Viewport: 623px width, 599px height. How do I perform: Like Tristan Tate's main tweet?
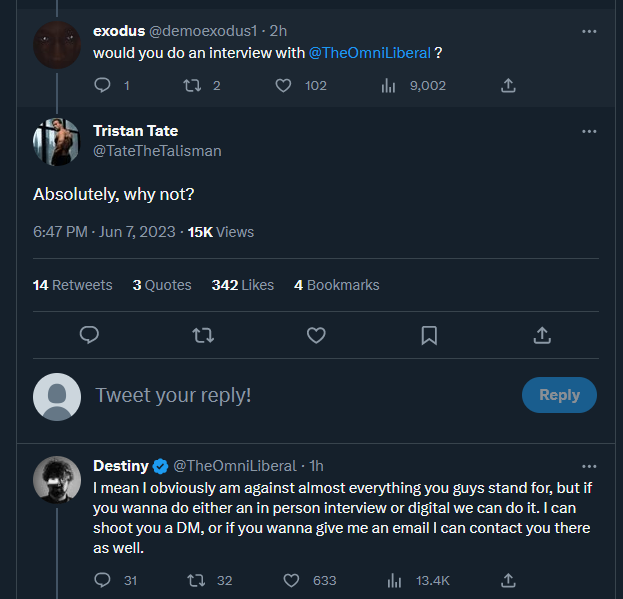pos(316,335)
